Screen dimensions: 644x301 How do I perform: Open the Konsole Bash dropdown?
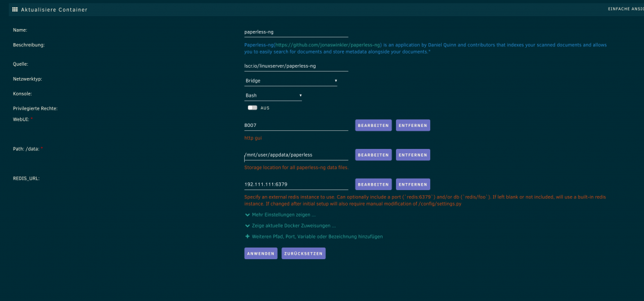[272, 95]
